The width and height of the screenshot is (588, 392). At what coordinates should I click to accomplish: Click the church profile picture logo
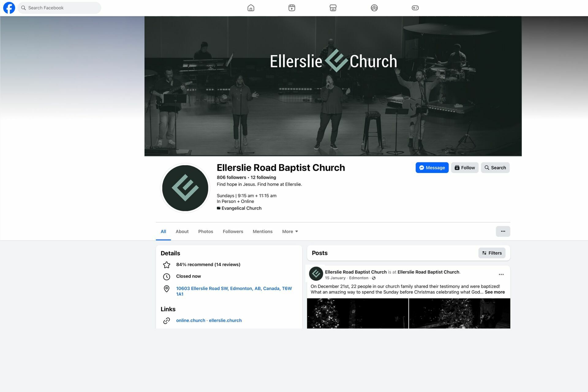(x=185, y=188)
